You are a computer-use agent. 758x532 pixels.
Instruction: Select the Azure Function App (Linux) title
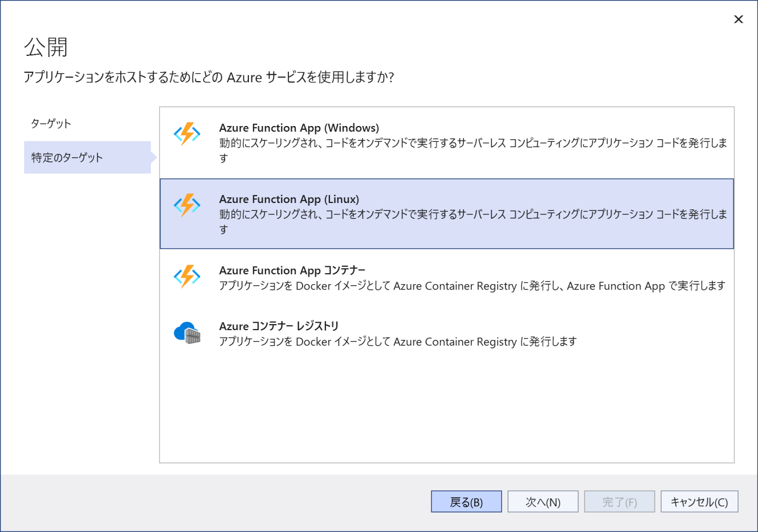click(289, 199)
